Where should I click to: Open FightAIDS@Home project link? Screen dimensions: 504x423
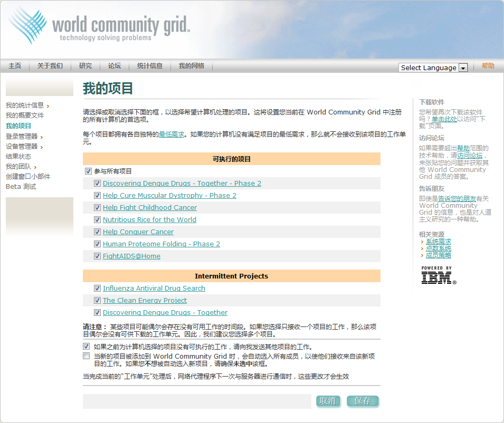click(131, 256)
